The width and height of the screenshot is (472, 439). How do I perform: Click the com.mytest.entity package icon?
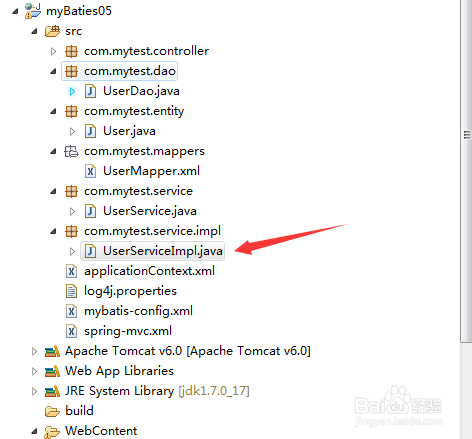(71, 111)
